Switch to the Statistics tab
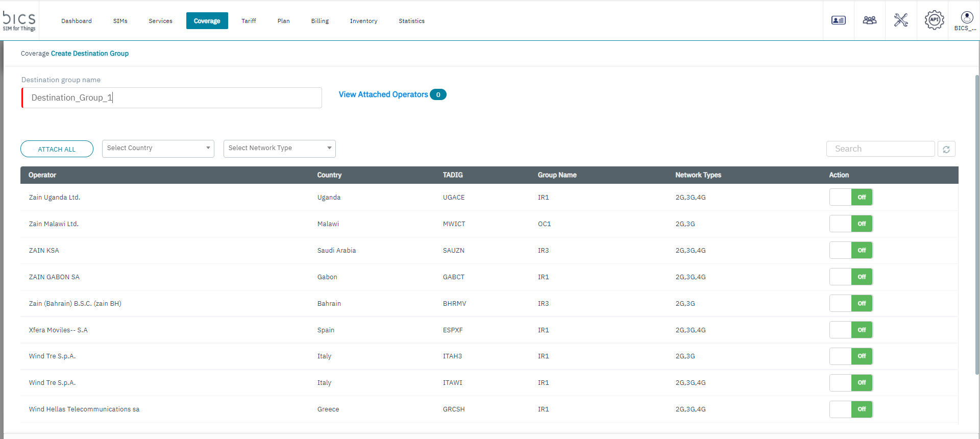The image size is (980, 439). pyautogui.click(x=411, y=21)
